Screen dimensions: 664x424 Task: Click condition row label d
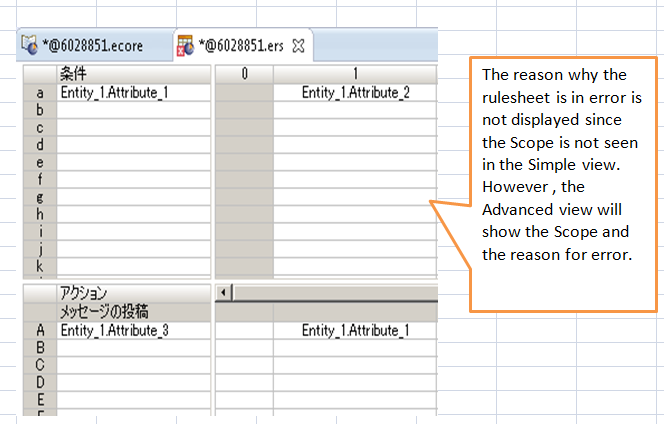pyautogui.click(x=40, y=145)
